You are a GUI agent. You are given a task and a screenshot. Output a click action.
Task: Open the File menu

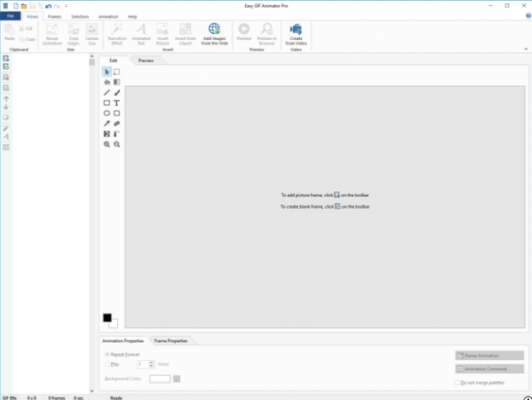[x=10, y=16]
